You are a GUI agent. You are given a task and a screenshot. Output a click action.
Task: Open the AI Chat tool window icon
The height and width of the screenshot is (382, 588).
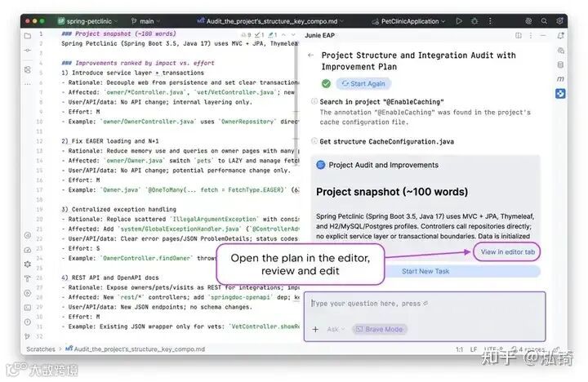tap(560, 51)
